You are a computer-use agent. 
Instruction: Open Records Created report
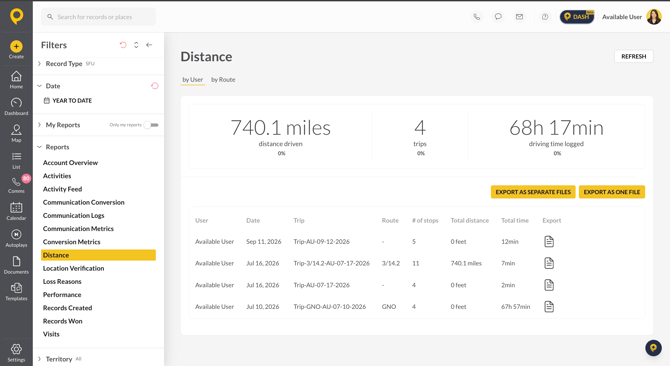pos(68,308)
